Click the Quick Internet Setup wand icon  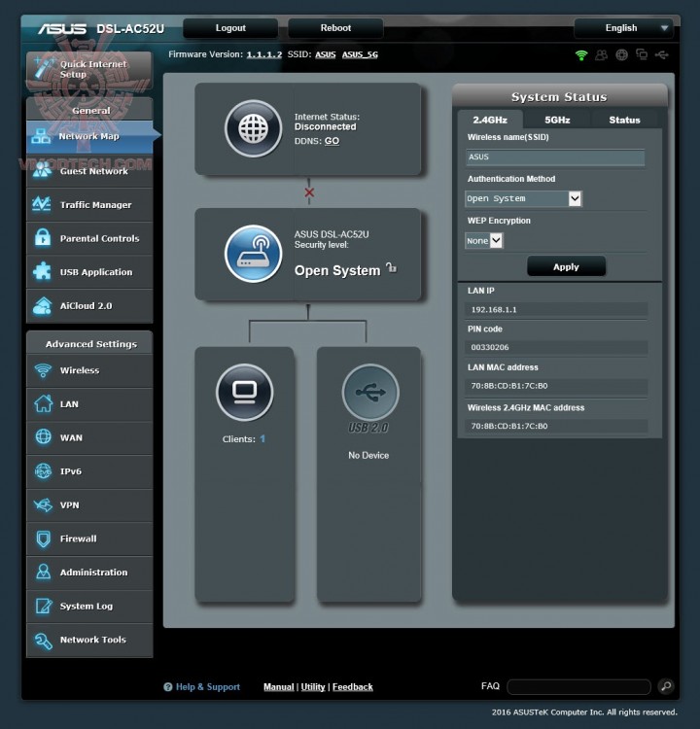tap(45, 68)
